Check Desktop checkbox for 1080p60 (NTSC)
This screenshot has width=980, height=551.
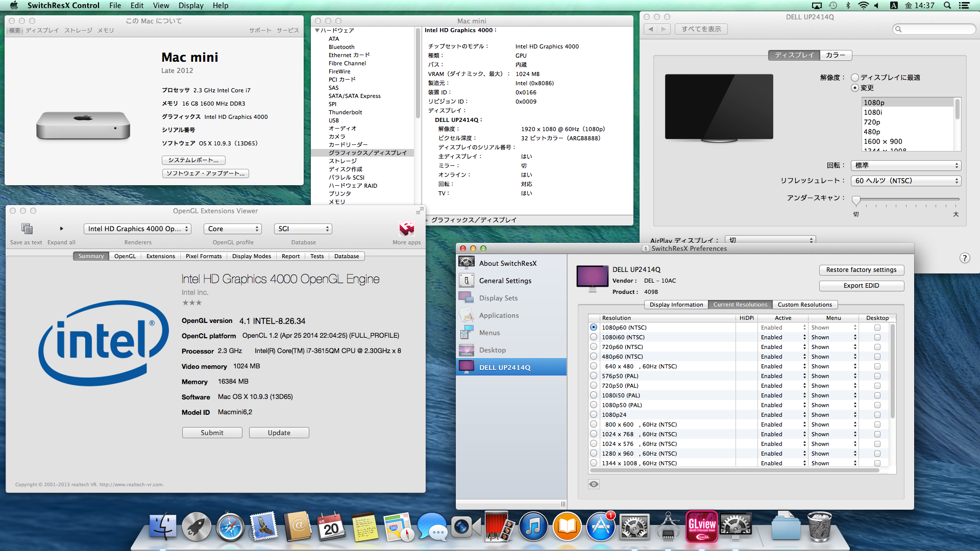(877, 328)
